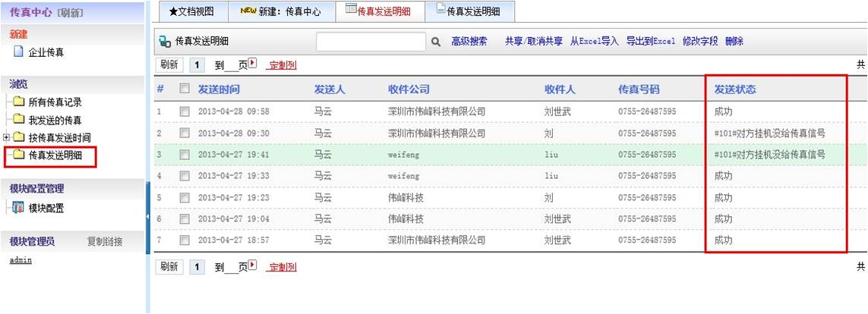Click #101#对方挂机没给传真信号 status in row 2
Image resolution: width=868 pixels, height=314 pixels.
click(769, 133)
